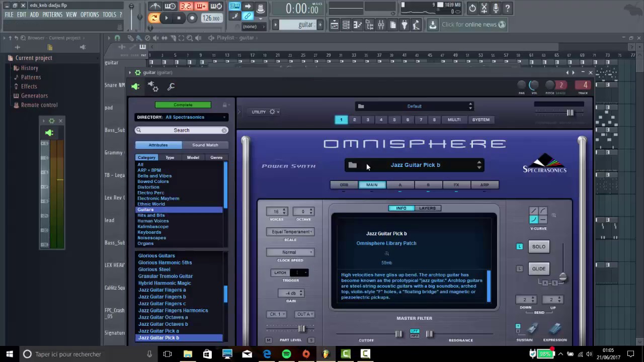Click the undo history icon near memory meter
644x362 pixels.
tap(472, 8)
